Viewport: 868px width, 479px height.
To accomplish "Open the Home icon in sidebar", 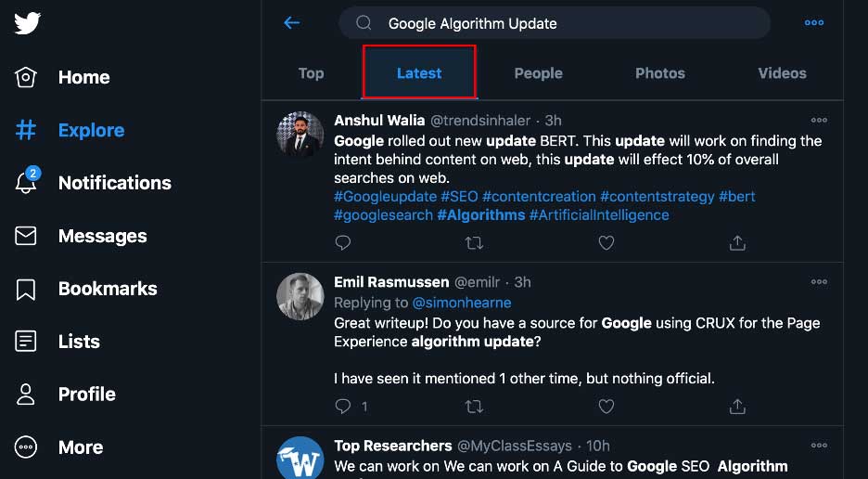I will 26,77.
